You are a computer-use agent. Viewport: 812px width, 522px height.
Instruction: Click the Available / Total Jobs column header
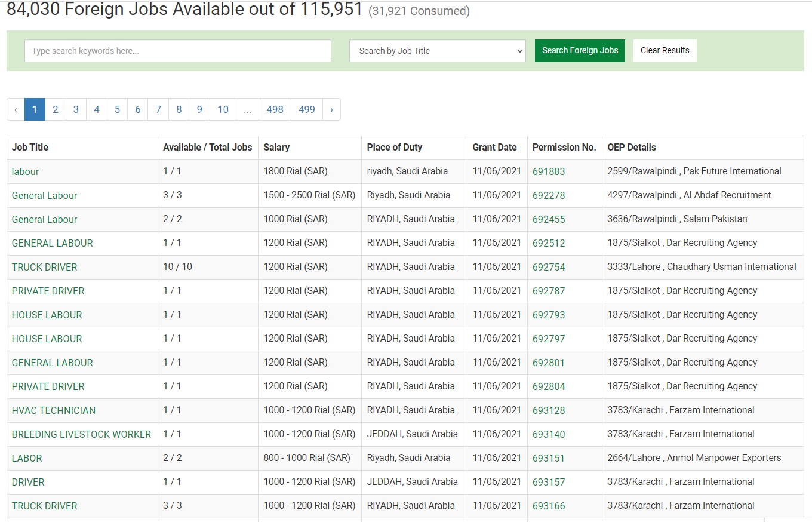[x=208, y=148]
